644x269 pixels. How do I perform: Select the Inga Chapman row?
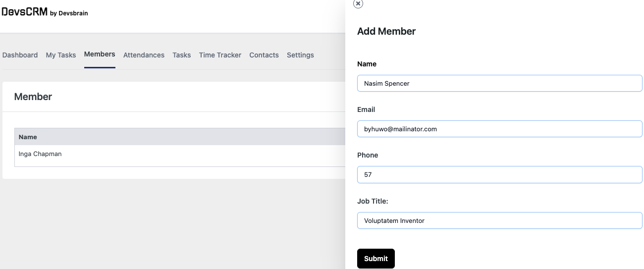tap(180, 156)
